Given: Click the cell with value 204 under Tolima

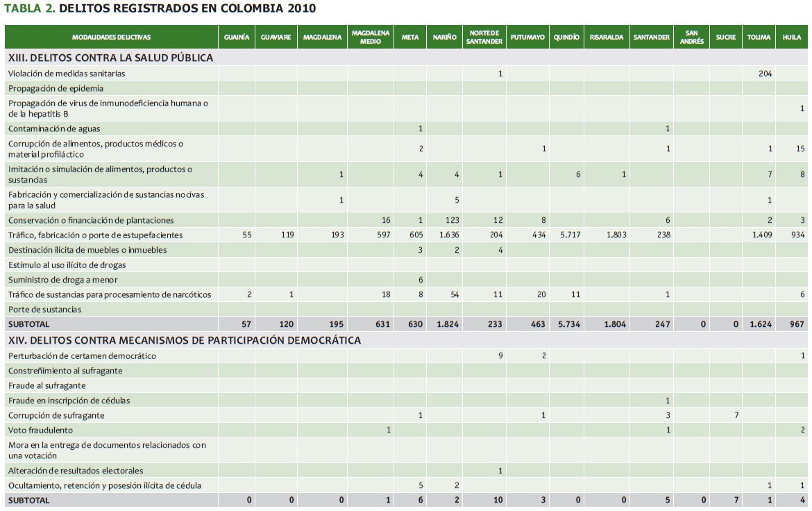Looking at the screenshot, I should click(765, 74).
